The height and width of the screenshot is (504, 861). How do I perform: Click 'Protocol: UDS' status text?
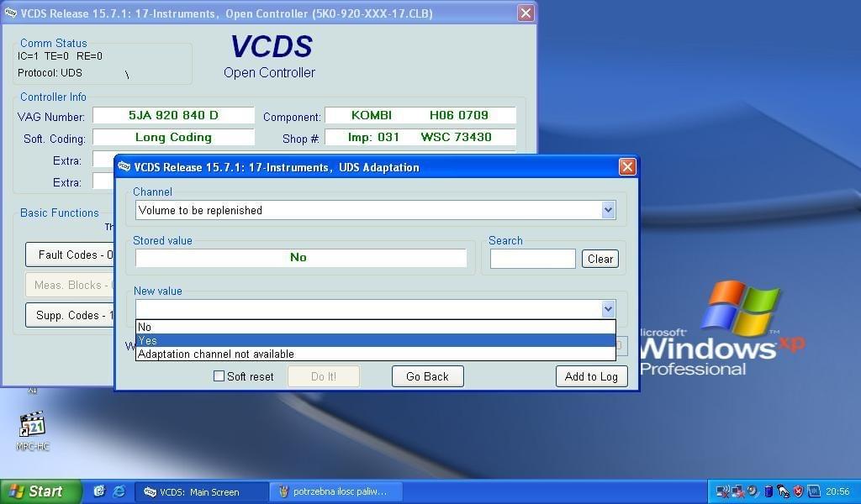click(50, 73)
